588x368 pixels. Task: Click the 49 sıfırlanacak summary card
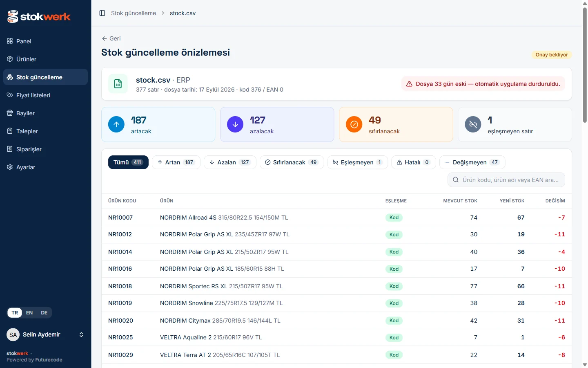[396, 124]
